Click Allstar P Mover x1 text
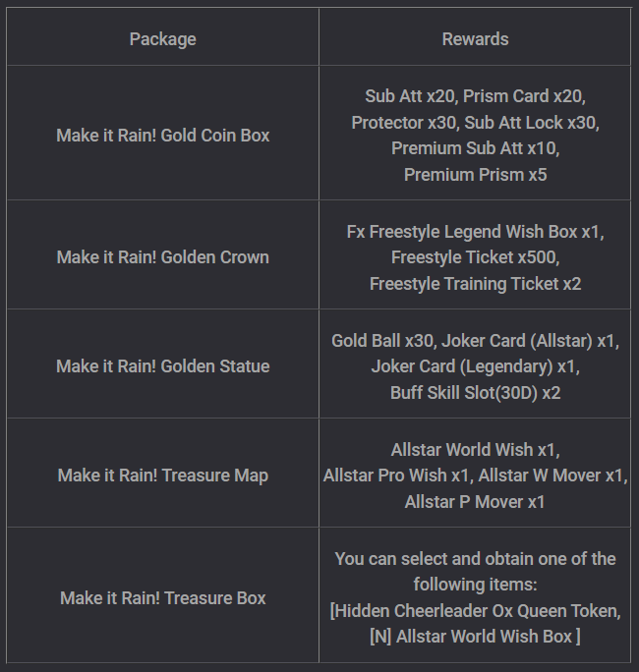The height and width of the screenshot is (672, 639). 475,501
